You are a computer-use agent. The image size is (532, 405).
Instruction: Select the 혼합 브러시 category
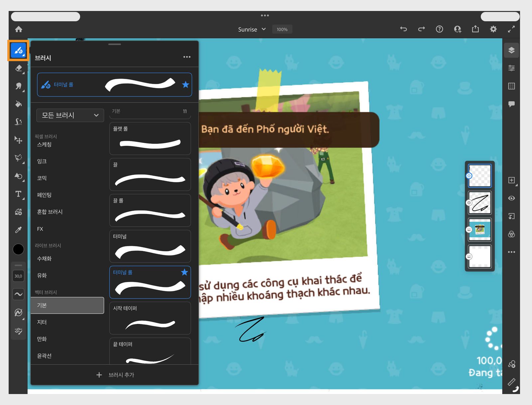click(67, 212)
